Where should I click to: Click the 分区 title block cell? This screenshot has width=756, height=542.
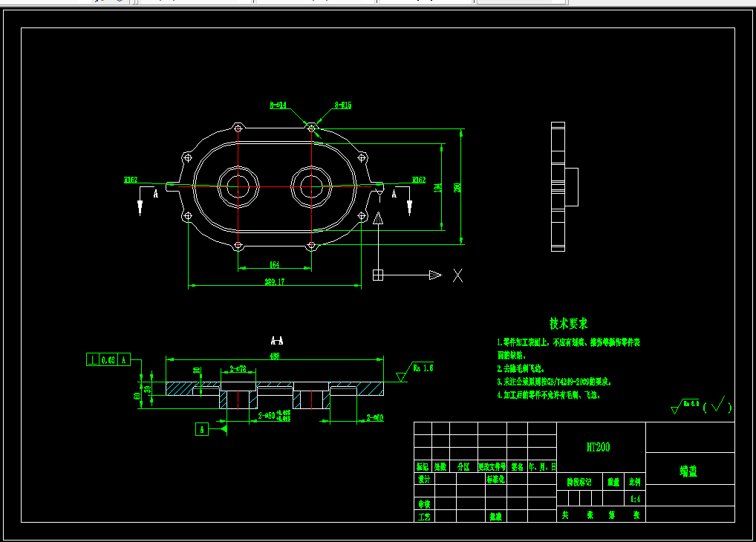(463, 467)
